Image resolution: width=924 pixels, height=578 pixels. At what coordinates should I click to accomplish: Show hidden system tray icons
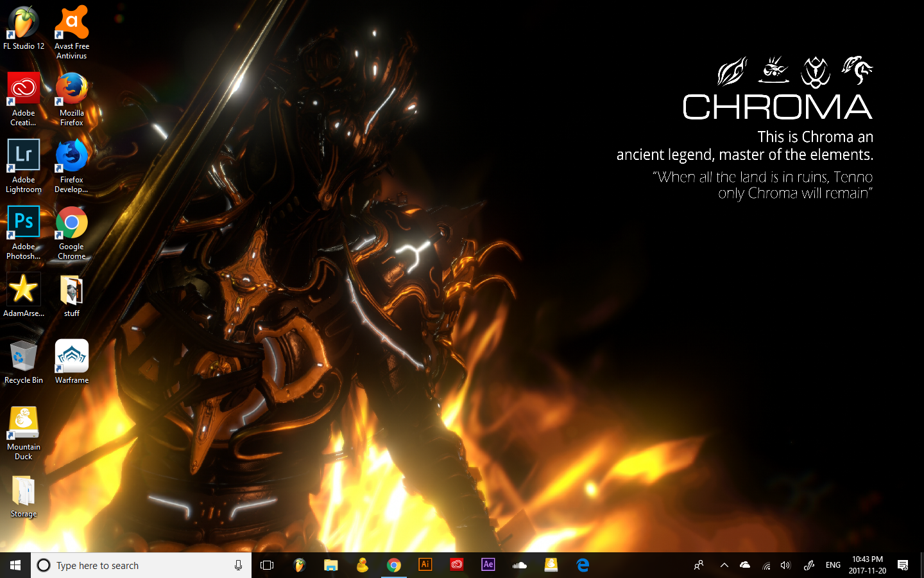724,565
